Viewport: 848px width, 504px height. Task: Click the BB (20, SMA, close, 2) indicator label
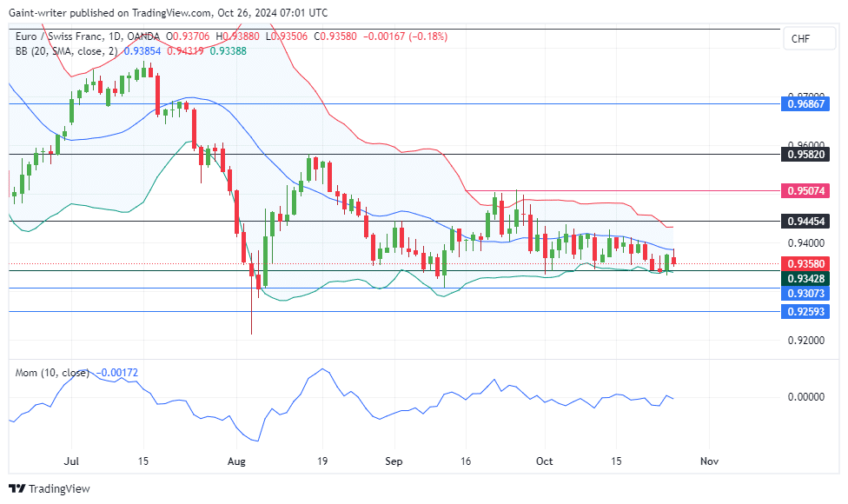(67, 50)
